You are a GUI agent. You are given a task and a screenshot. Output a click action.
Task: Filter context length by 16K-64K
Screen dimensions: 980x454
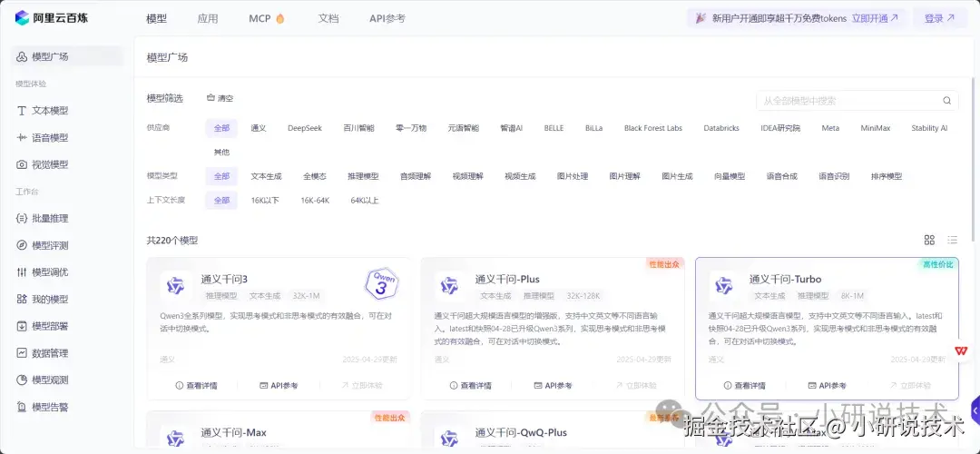pyautogui.click(x=315, y=201)
